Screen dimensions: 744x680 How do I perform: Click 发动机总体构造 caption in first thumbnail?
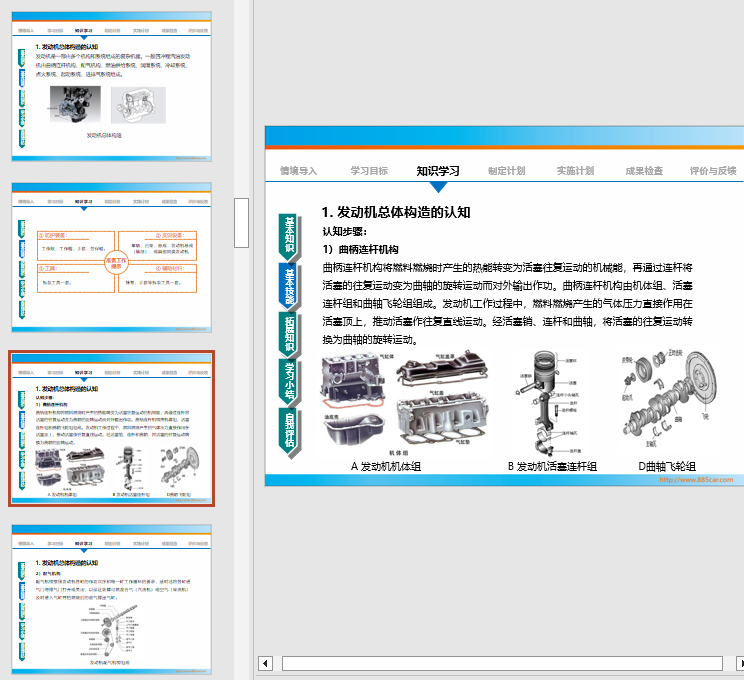pyautogui.click(x=104, y=135)
